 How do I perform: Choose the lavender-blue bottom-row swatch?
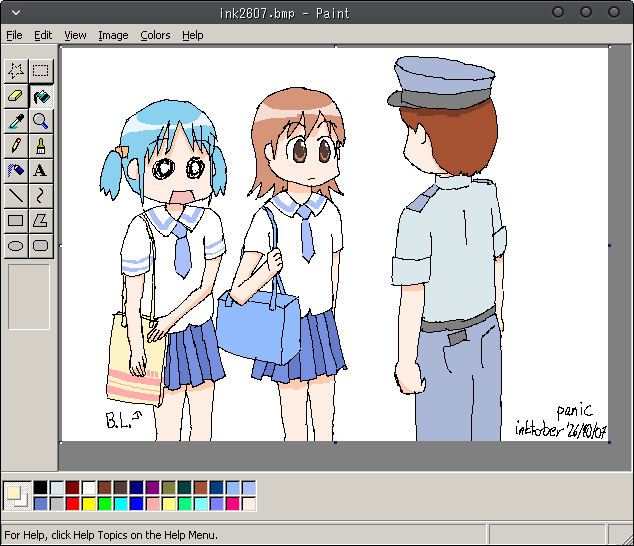point(217,504)
